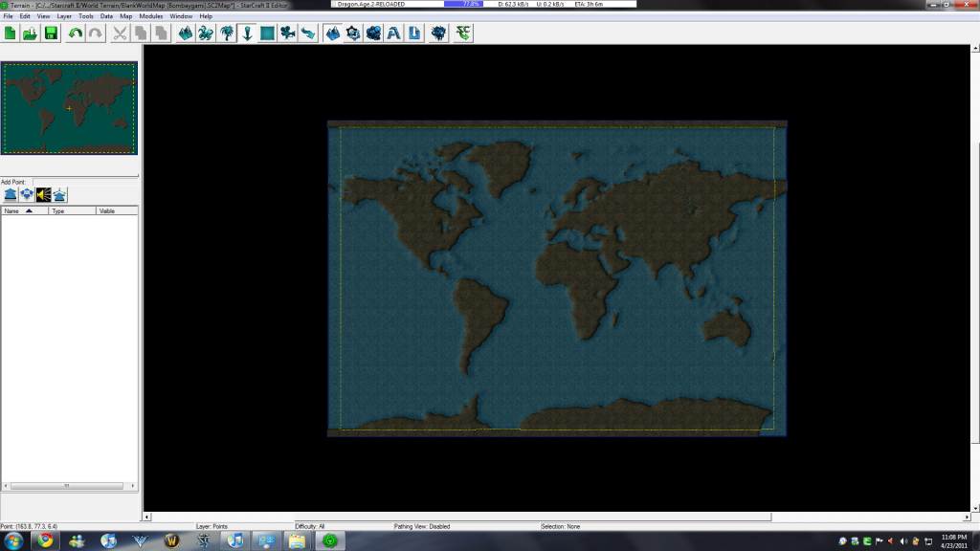Click the 'Selection: None' status text
980x551 pixels.
coord(561,527)
